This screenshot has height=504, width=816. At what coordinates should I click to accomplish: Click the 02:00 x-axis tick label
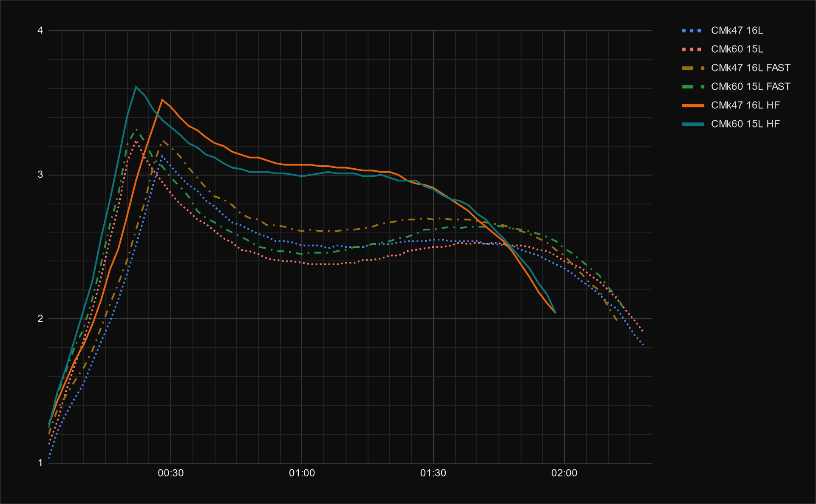click(x=564, y=473)
